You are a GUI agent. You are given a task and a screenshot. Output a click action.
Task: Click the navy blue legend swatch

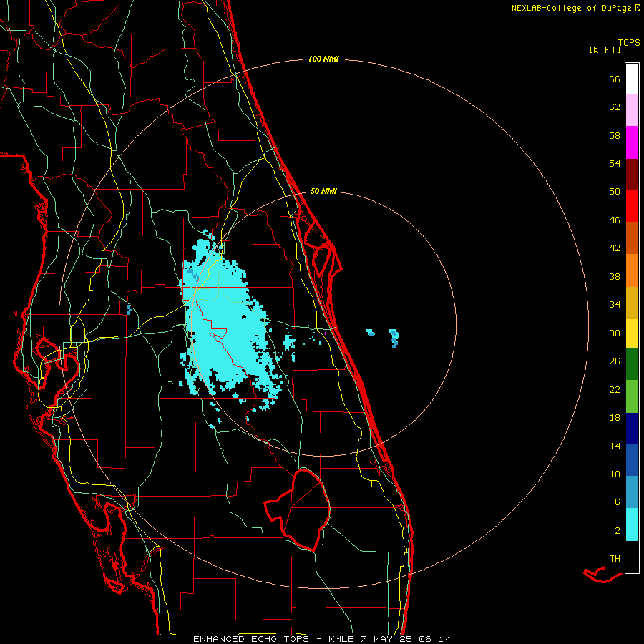pyautogui.click(x=632, y=429)
